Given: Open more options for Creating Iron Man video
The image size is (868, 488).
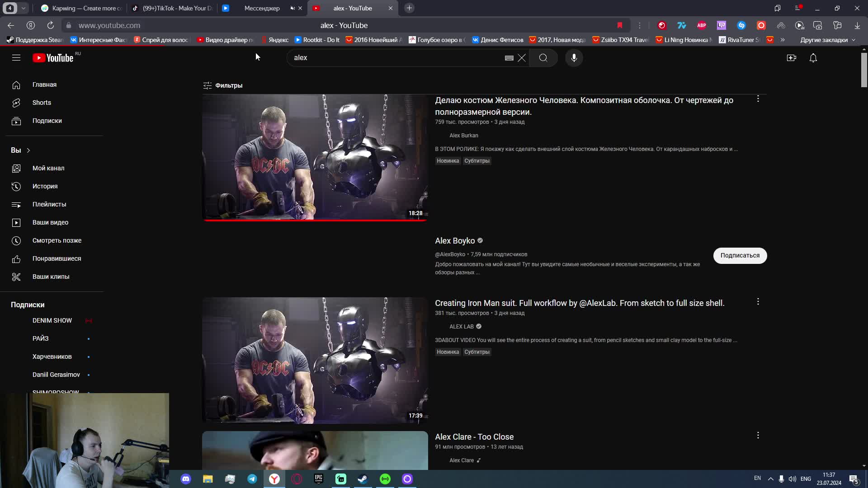Looking at the screenshot, I should [758, 302].
